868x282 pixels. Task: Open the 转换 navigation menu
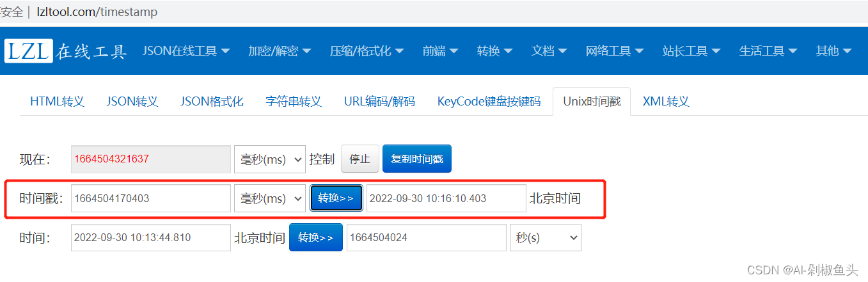(494, 51)
